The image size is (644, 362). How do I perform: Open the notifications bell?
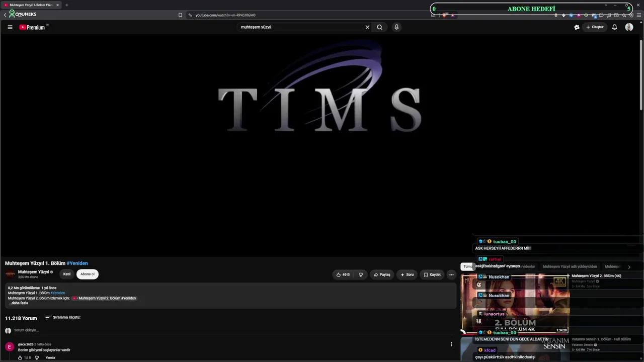coord(614,27)
